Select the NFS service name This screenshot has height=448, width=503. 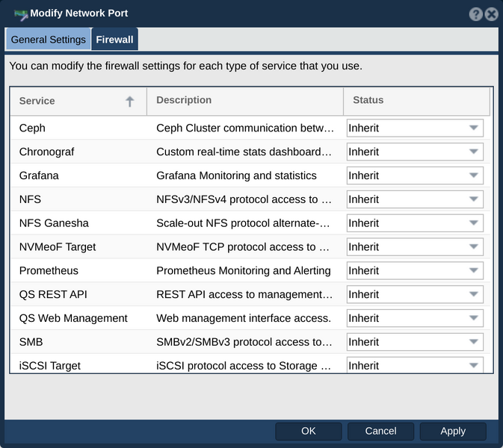pos(30,199)
